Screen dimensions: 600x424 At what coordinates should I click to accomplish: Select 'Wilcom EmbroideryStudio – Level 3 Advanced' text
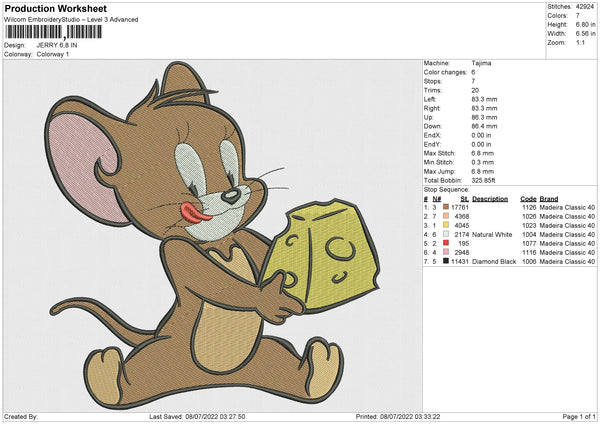71,20
